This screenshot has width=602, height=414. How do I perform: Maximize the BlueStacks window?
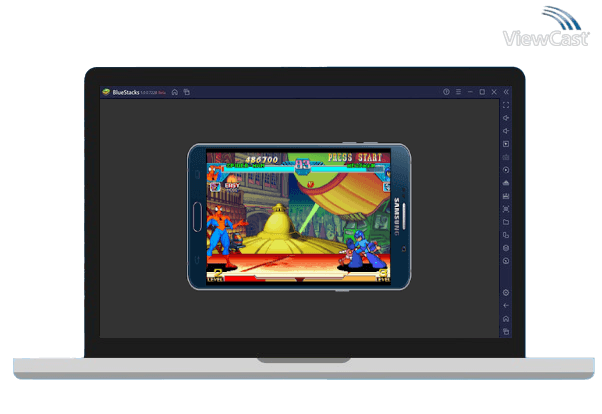tap(482, 92)
